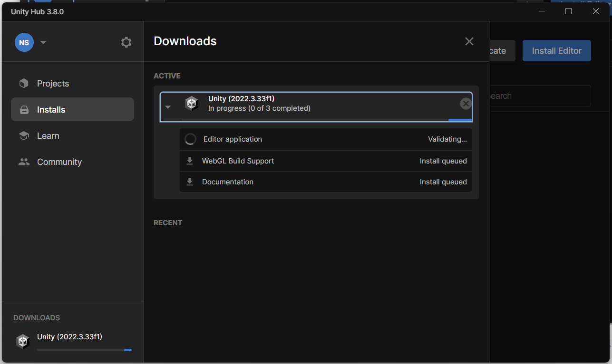Click the Validating... status text
612x364 pixels.
tap(447, 139)
